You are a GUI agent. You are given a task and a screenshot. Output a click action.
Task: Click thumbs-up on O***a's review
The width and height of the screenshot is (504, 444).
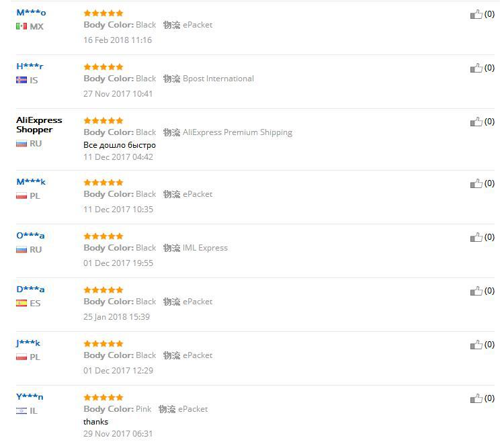[x=476, y=237]
